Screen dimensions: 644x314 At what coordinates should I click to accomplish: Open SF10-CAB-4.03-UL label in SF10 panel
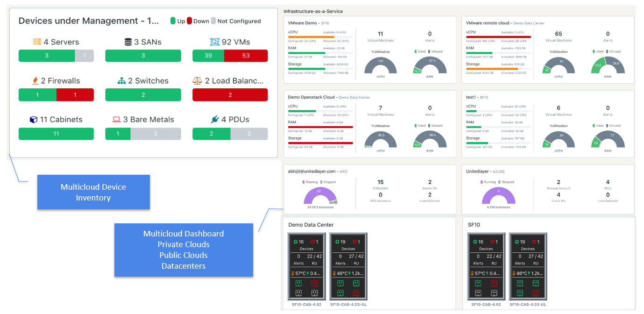[528, 304]
